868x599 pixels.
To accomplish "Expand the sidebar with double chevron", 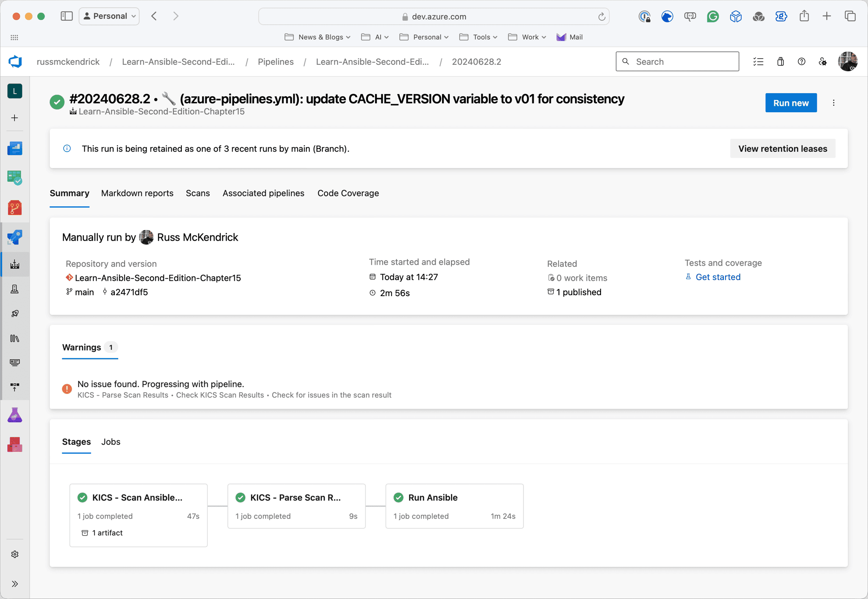I will [15, 584].
